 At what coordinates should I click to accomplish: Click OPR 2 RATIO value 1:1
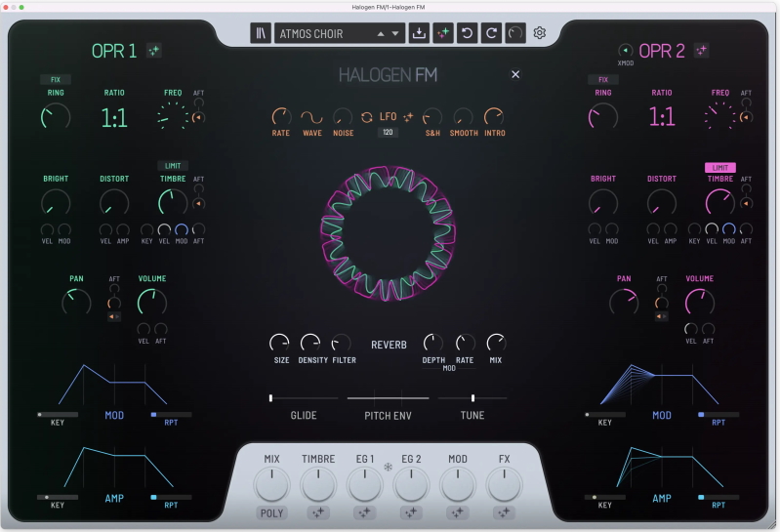[662, 117]
